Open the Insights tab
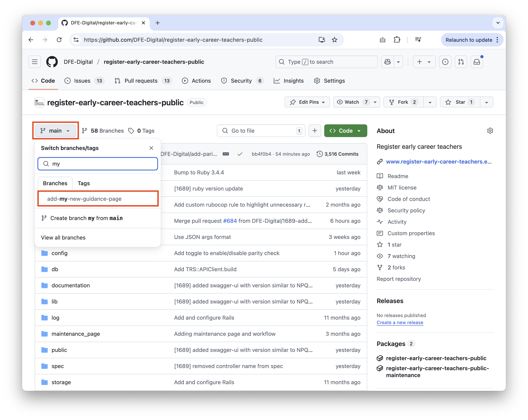The width and height of the screenshot is (528, 420). (x=288, y=81)
